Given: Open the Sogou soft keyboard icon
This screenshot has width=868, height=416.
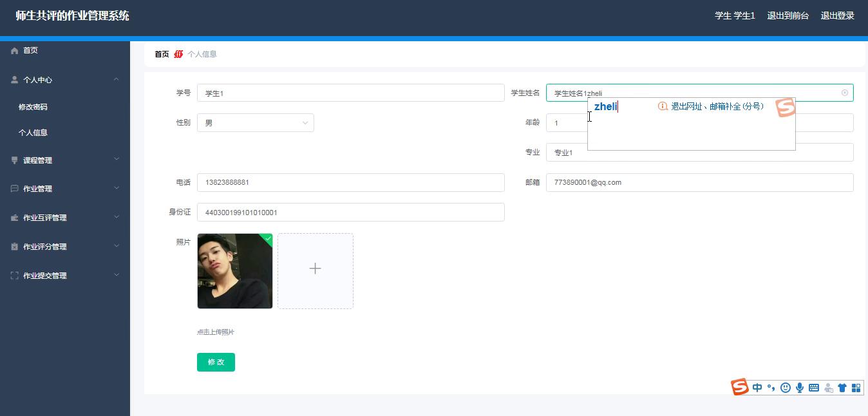Looking at the screenshot, I should click(813, 388).
